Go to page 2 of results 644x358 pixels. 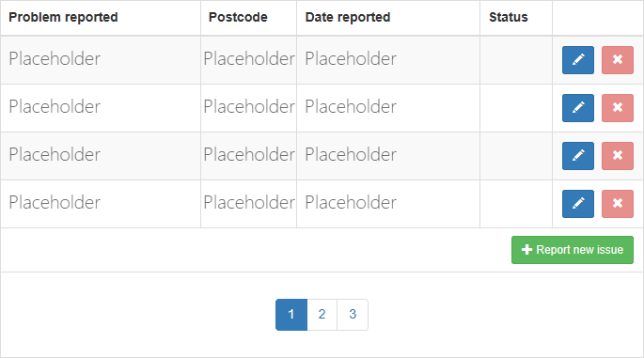pyautogui.click(x=322, y=315)
